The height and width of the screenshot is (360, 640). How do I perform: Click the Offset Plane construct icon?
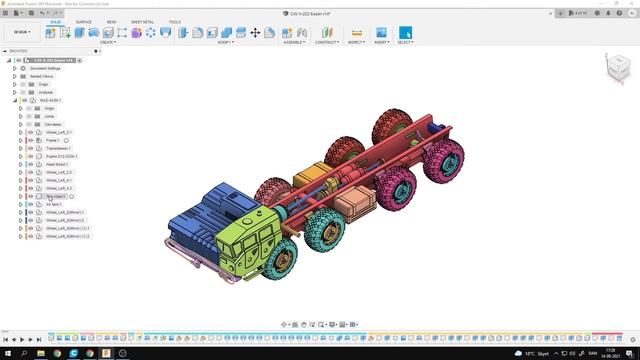[x=327, y=33]
